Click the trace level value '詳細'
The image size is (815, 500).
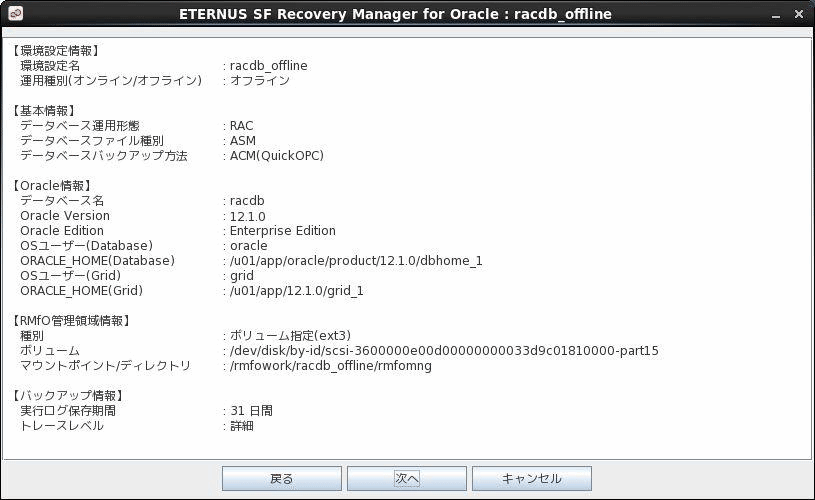tap(242, 426)
